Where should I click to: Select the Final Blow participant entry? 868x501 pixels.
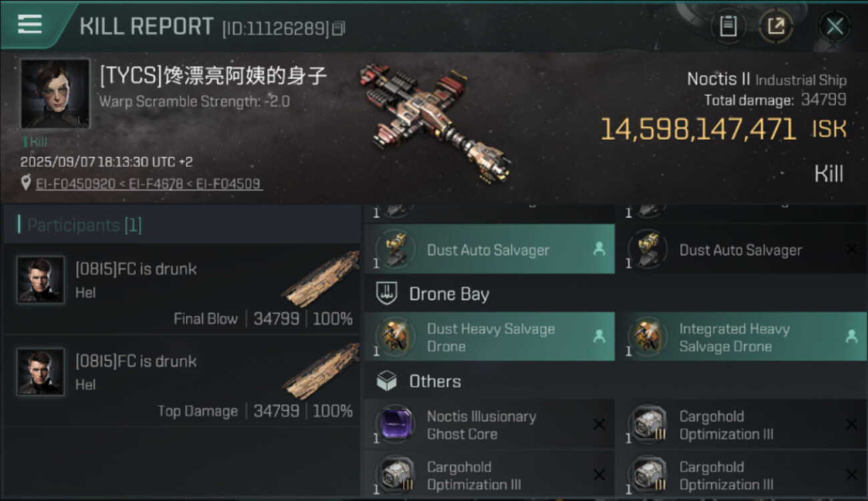pyautogui.click(x=182, y=289)
